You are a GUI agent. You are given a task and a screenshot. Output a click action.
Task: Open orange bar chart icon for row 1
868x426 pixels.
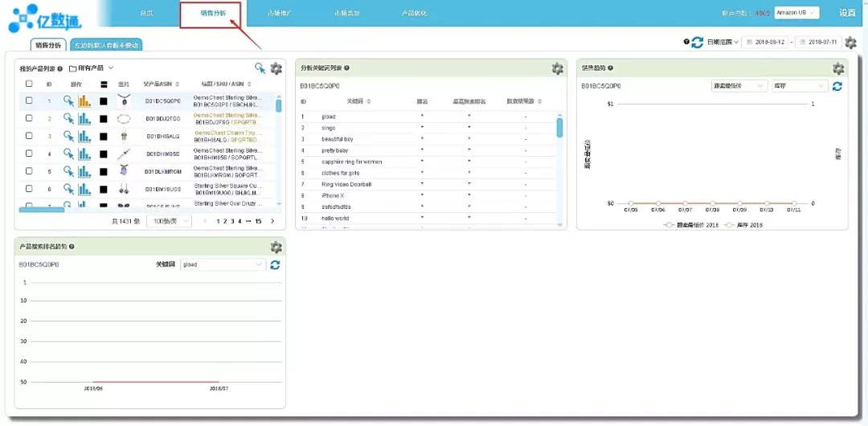coord(84,100)
